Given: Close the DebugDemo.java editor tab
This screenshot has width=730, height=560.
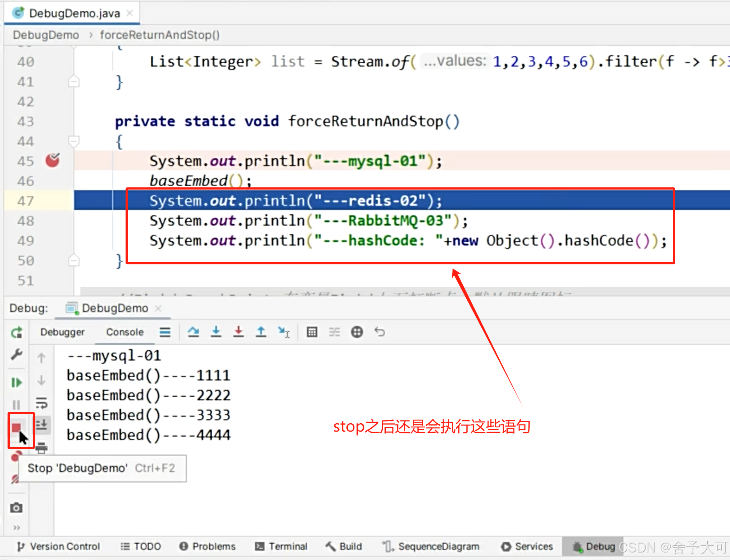Looking at the screenshot, I should [x=130, y=13].
